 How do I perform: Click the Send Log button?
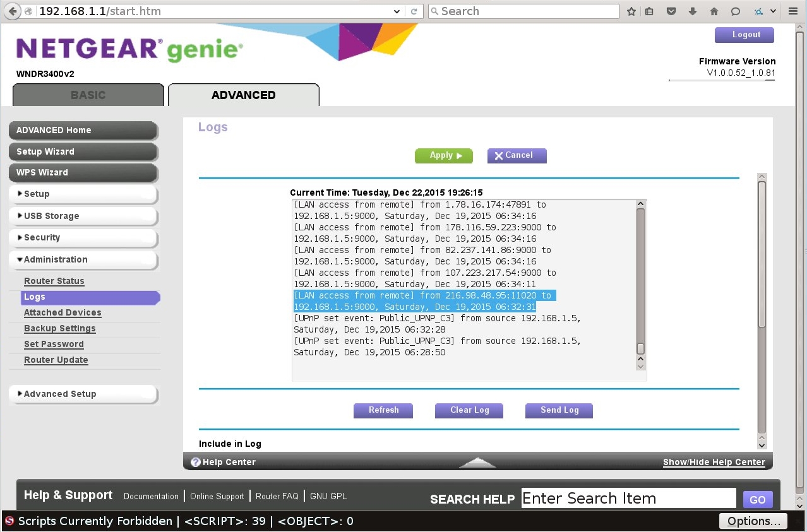click(559, 410)
